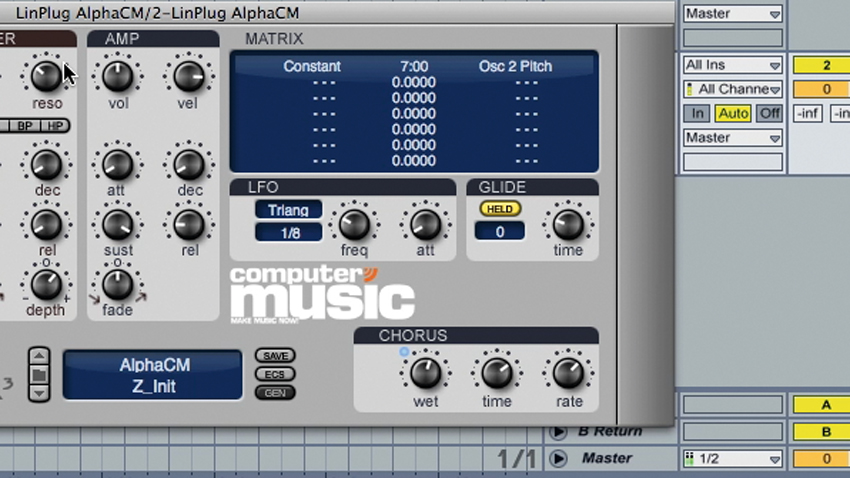850x478 pixels.
Task: Step to the previous preset with up arrow
Action: pos(39,356)
